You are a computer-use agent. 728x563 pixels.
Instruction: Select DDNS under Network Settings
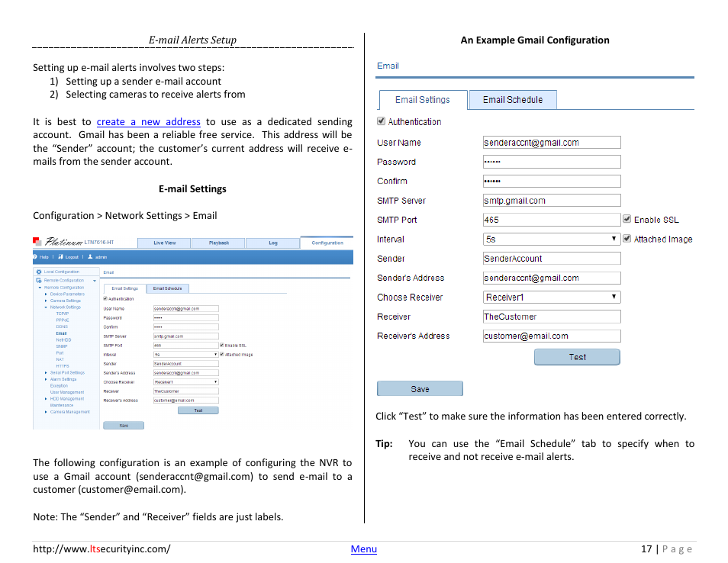tap(62, 327)
